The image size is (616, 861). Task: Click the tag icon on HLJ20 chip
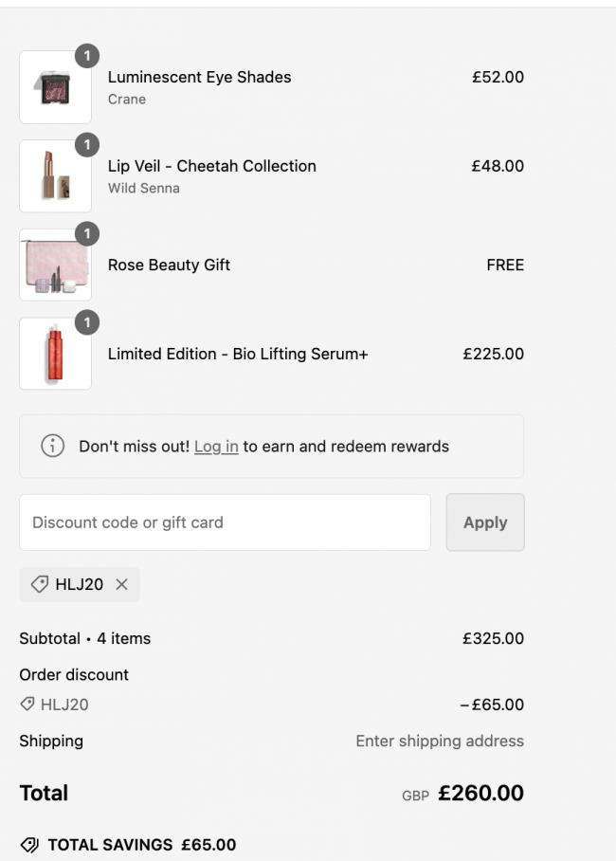point(40,585)
